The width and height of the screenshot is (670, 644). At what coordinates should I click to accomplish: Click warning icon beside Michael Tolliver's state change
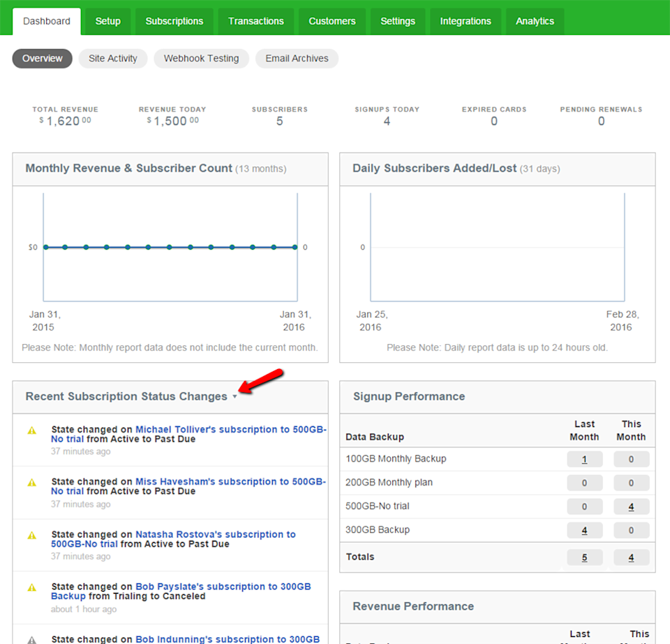click(x=32, y=430)
